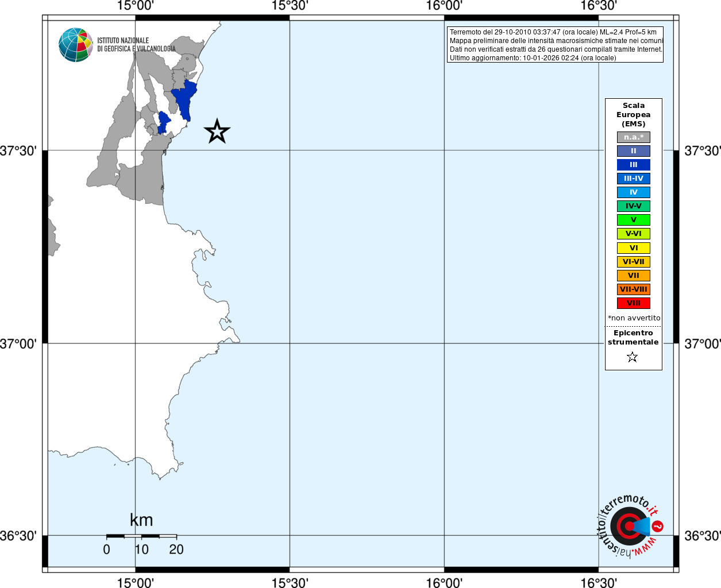Select the intensity VI-VII legend swatch
Screen dimensions: 721x588
click(634, 262)
